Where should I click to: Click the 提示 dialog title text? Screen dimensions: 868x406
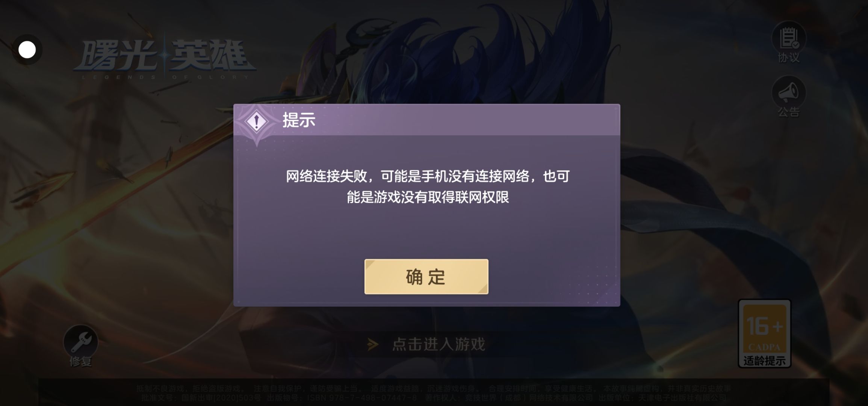(299, 120)
